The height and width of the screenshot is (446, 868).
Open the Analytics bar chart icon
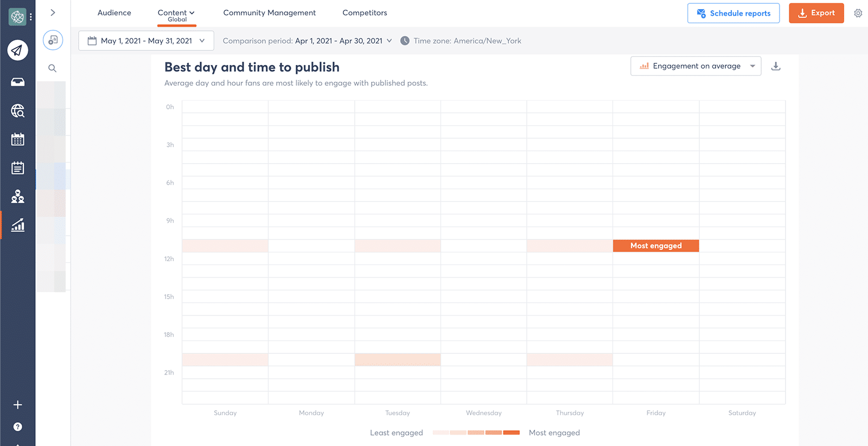coord(17,225)
